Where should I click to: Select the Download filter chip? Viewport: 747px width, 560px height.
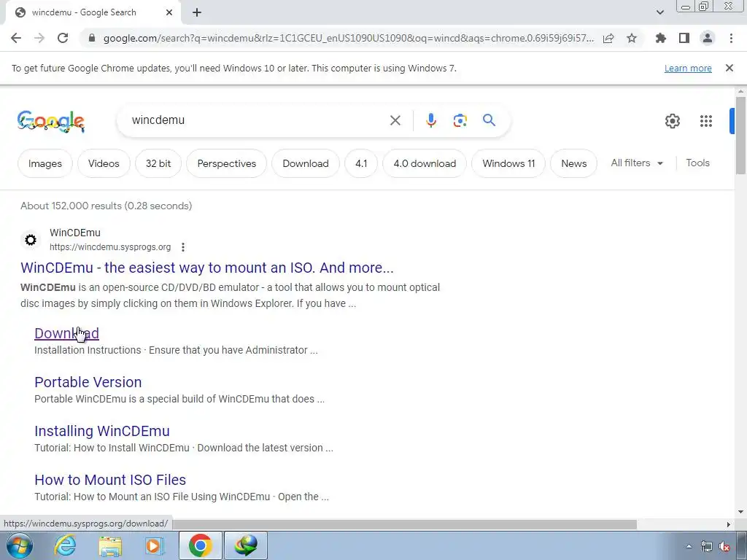click(x=306, y=163)
